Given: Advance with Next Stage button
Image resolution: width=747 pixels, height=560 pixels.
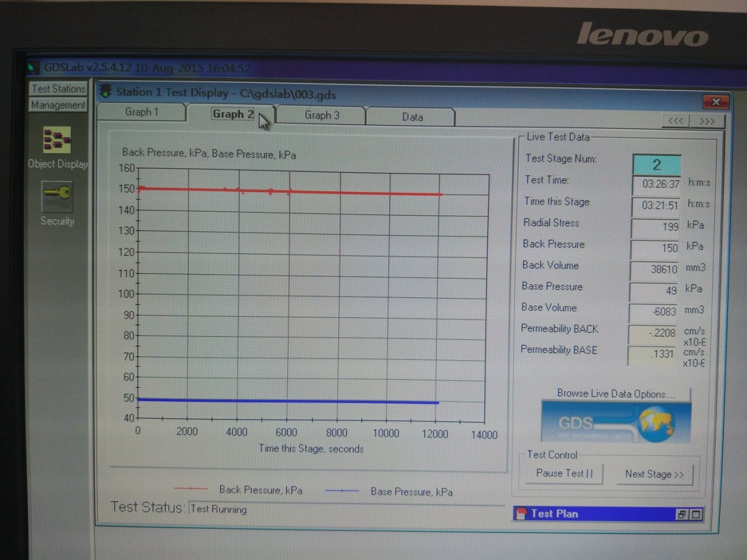Looking at the screenshot, I should [x=654, y=474].
